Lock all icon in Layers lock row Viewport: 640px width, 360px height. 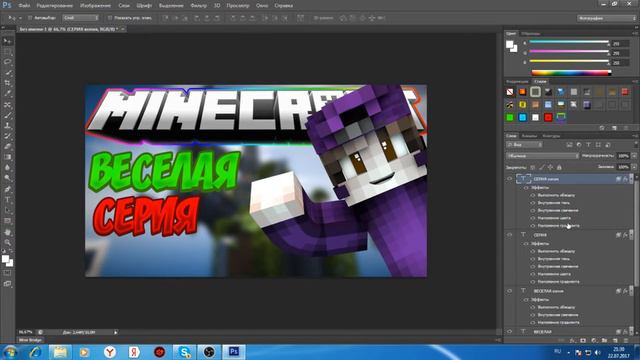coord(559,167)
